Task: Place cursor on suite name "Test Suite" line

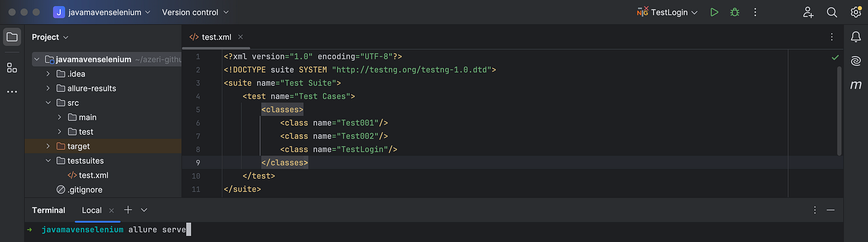Action: tap(282, 83)
